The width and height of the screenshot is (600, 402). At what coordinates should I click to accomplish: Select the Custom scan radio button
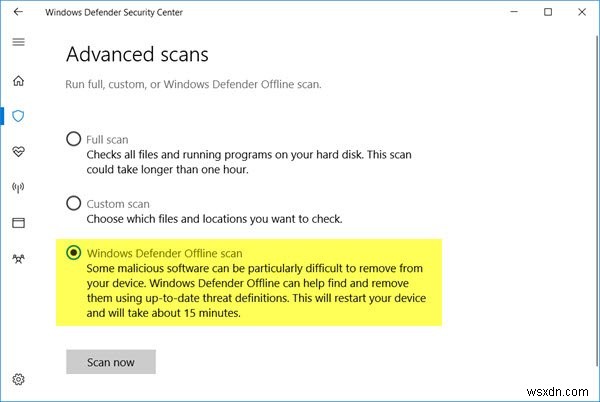tap(73, 203)
